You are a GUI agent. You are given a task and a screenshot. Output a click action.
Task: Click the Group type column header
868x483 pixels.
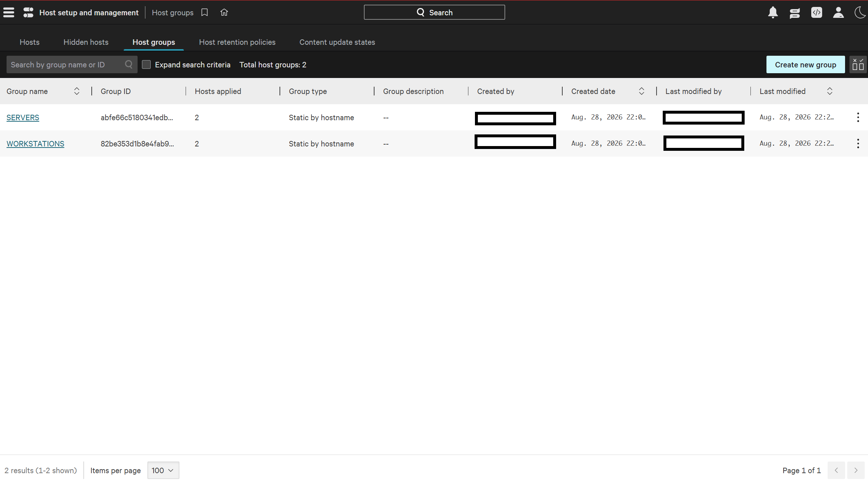(308, 91)
